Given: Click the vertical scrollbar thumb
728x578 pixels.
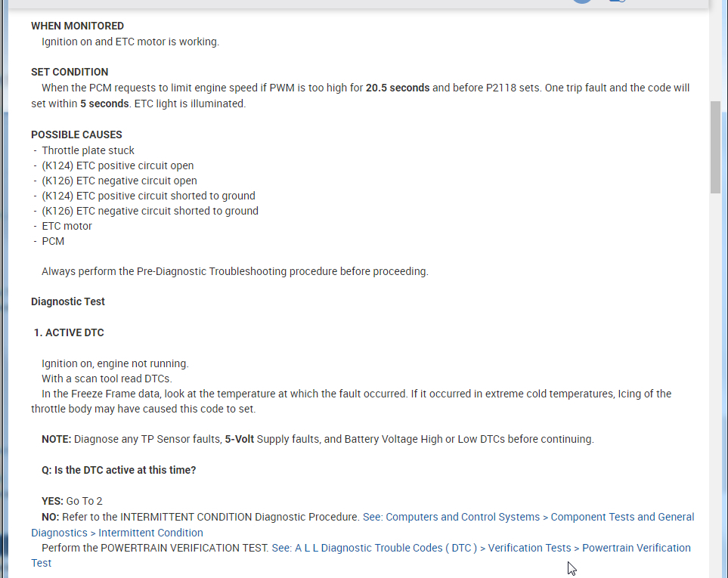Looking at the screenshot, I should [715, 147].
